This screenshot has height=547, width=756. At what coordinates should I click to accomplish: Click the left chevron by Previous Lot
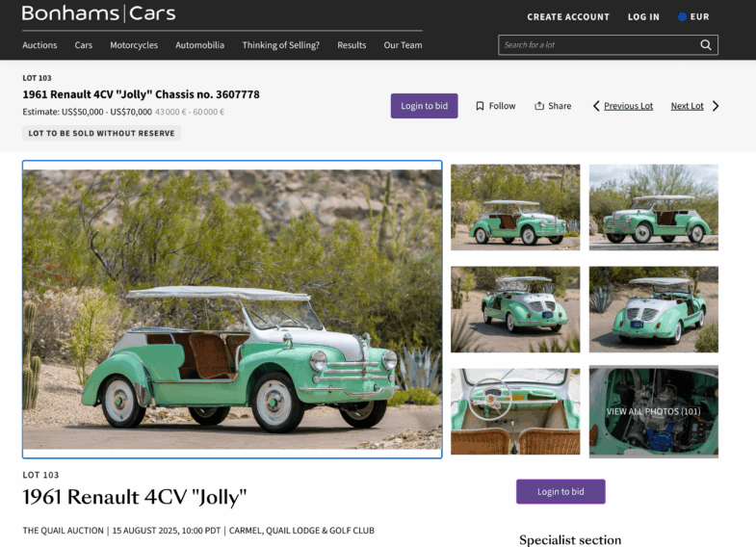596,106
